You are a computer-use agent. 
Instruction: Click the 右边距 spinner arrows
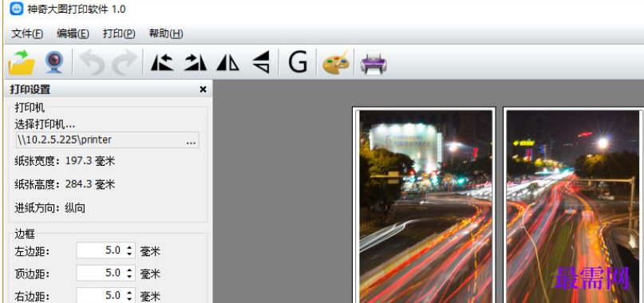click(130, 296)
